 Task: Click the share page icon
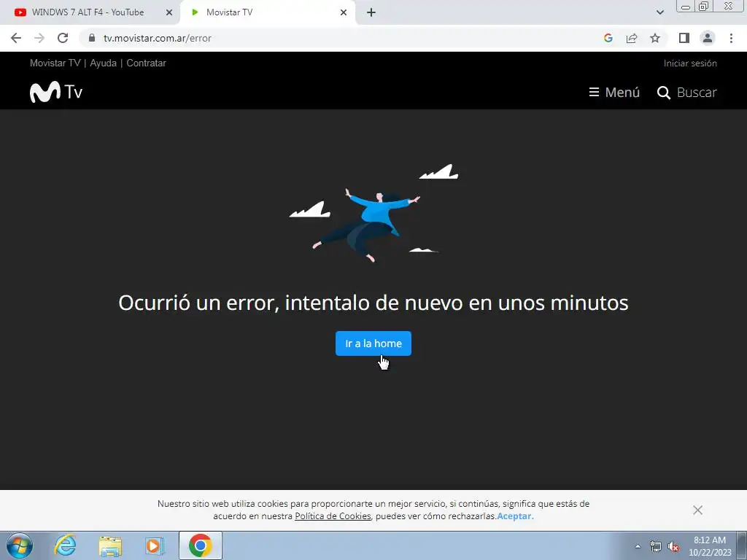point(632,38)
